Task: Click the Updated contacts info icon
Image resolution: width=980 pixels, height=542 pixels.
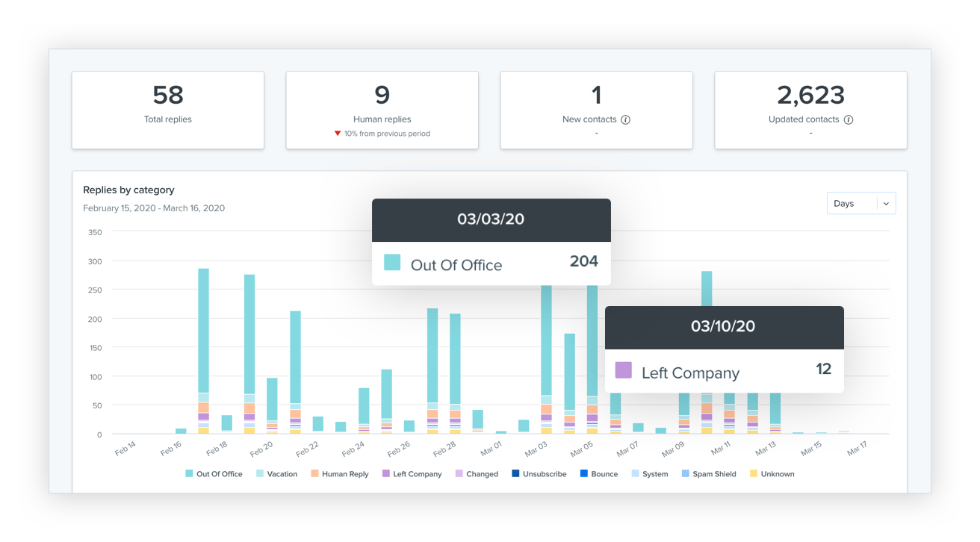Action: click(x=849, y=119)
